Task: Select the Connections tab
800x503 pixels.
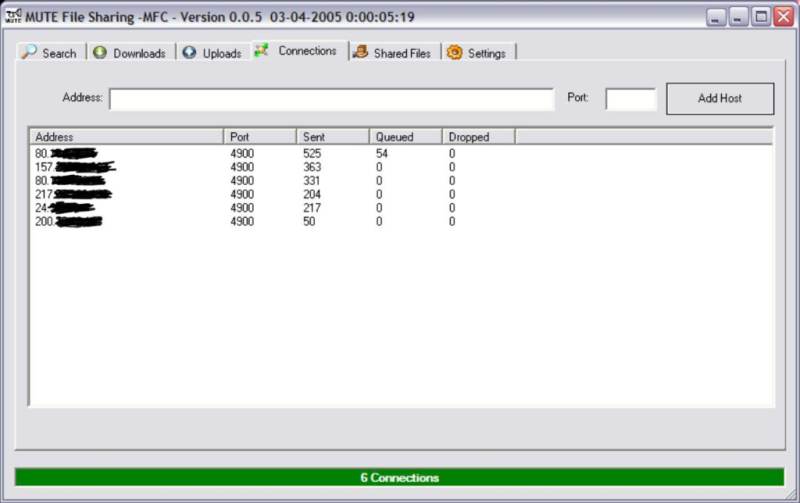Action: [x=300, y=51]
